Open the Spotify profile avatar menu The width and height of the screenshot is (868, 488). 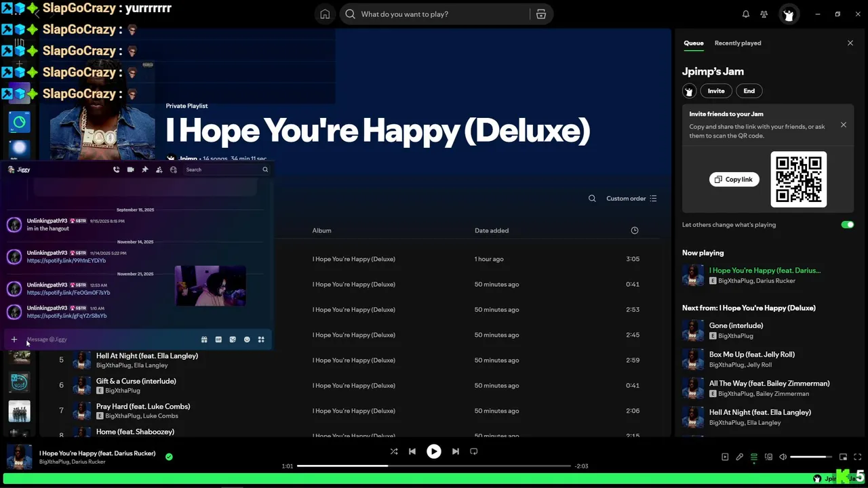click(x=788, y=14)
